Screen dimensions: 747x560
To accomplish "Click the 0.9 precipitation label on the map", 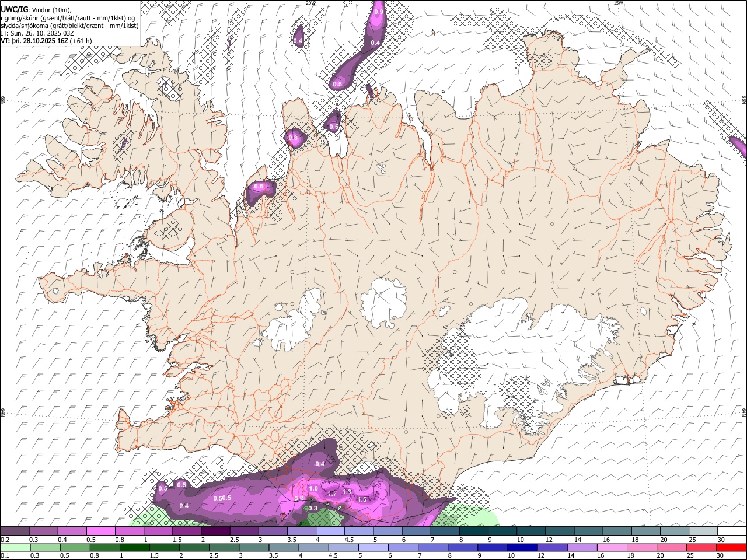I will point(379,12).
